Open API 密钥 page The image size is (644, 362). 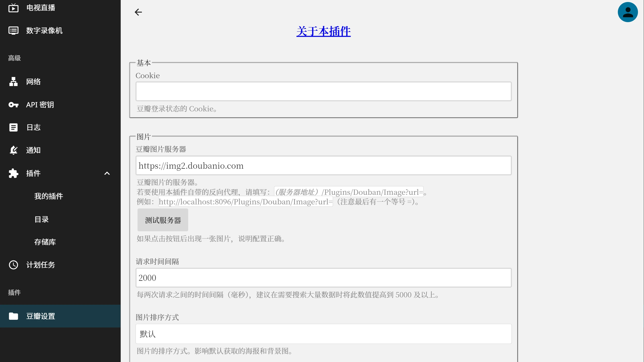(60, 105)
